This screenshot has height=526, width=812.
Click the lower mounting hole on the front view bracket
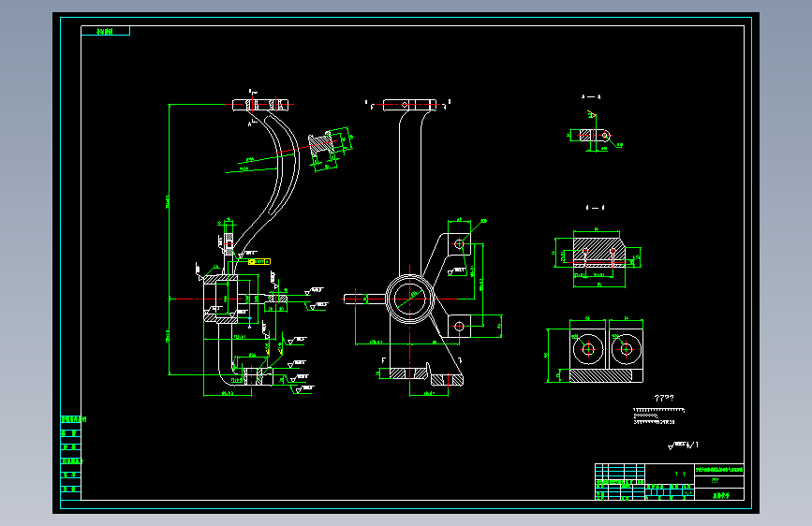(x=459, y=326)
